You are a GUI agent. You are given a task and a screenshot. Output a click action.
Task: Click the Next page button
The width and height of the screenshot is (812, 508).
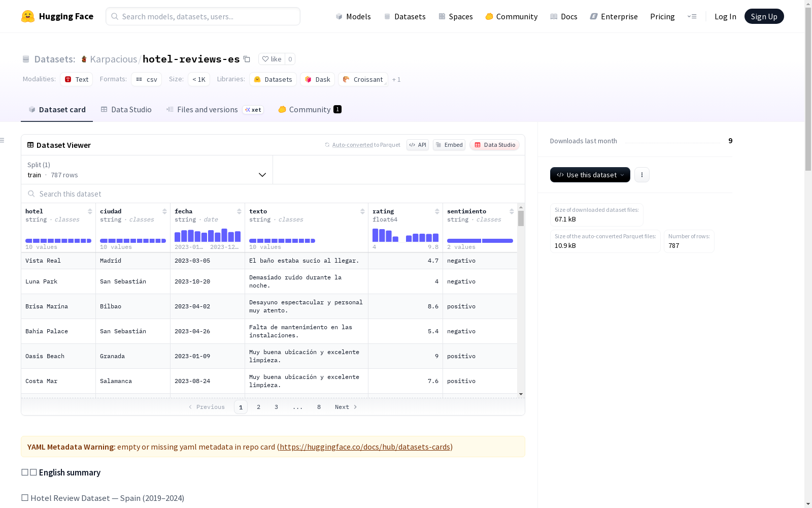coord(346,407)
